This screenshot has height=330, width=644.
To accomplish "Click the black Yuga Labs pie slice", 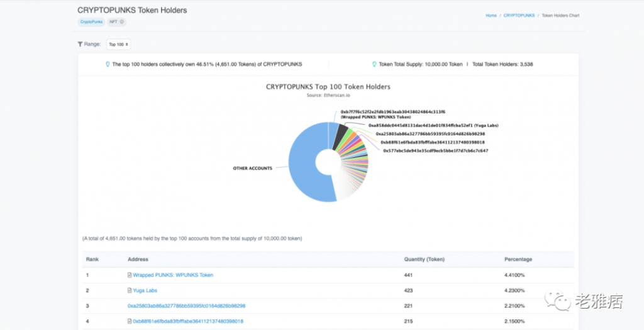I will coord(339,137).
